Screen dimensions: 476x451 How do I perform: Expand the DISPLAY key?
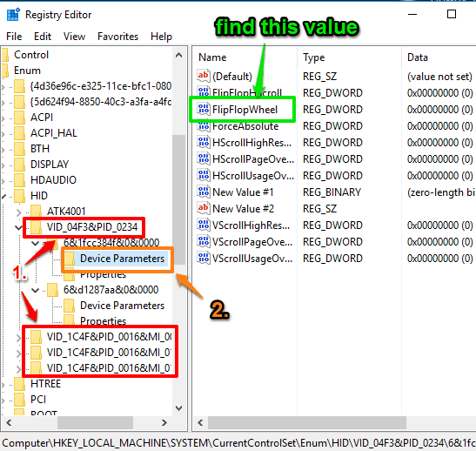click(x=3, y=165)
